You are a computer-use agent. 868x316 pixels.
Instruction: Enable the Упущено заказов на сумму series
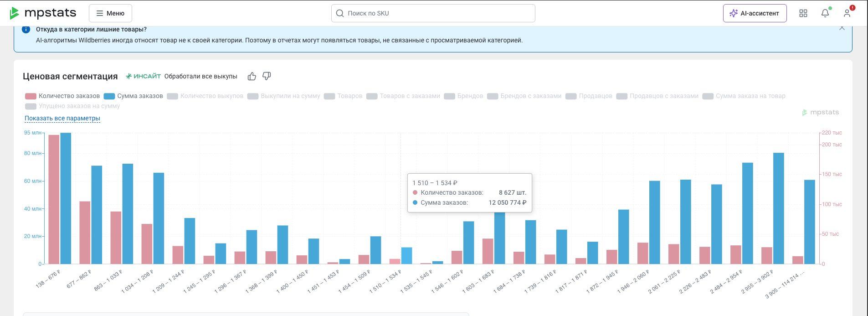(x=72, y=106)
